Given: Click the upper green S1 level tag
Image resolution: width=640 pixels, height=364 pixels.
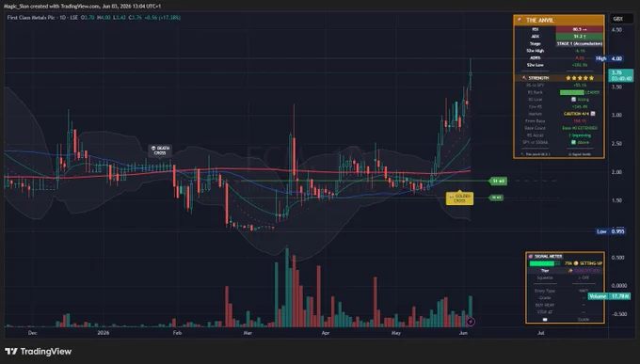Looking at the screenshot, I should coord(499,181).
